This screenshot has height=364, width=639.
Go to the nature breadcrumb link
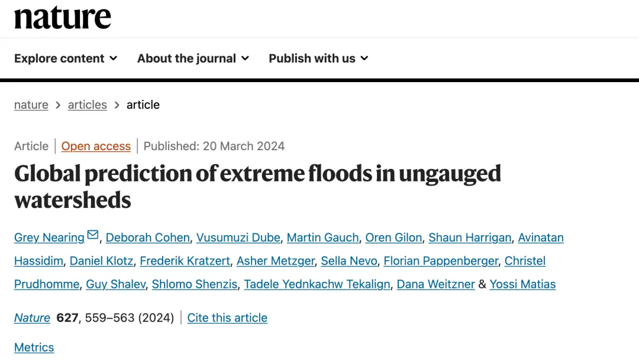tap(31, 105)
